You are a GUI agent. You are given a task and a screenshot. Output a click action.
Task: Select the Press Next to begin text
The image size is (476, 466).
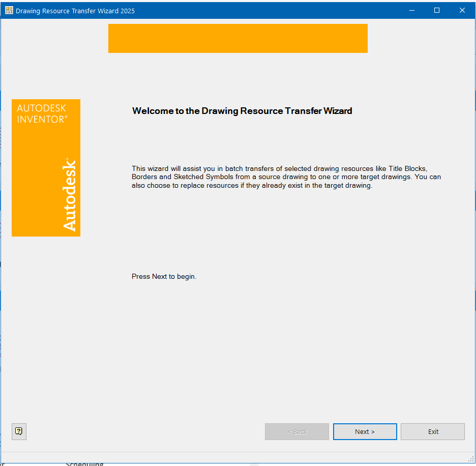[164, 276]
